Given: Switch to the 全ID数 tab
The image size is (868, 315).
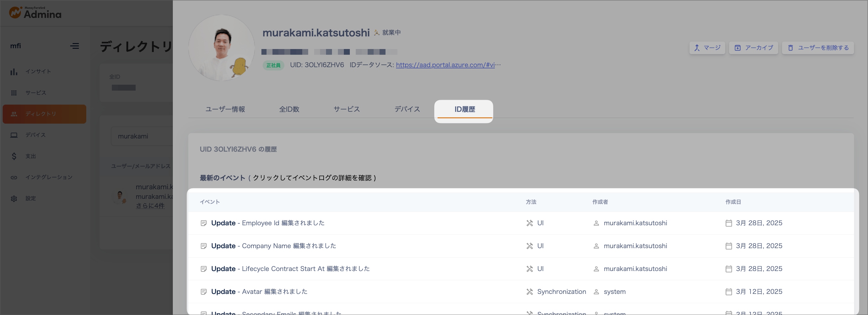Looking at the screenshot, I should click(x=289, y=109).
